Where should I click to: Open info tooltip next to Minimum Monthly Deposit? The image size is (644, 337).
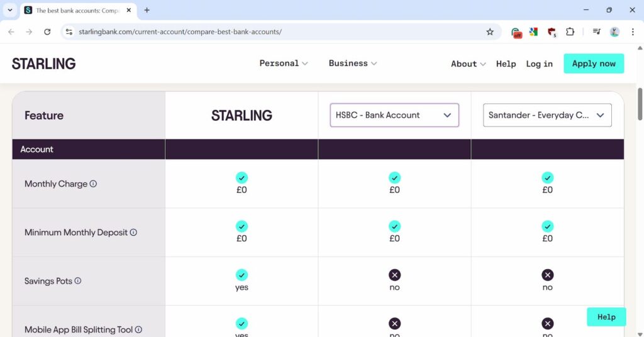click(133, 233)
